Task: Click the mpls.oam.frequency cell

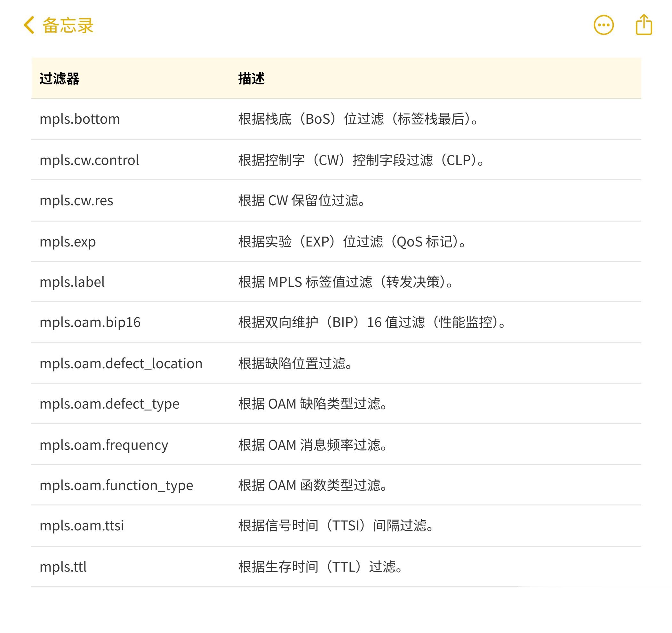Action: [104, 445]
